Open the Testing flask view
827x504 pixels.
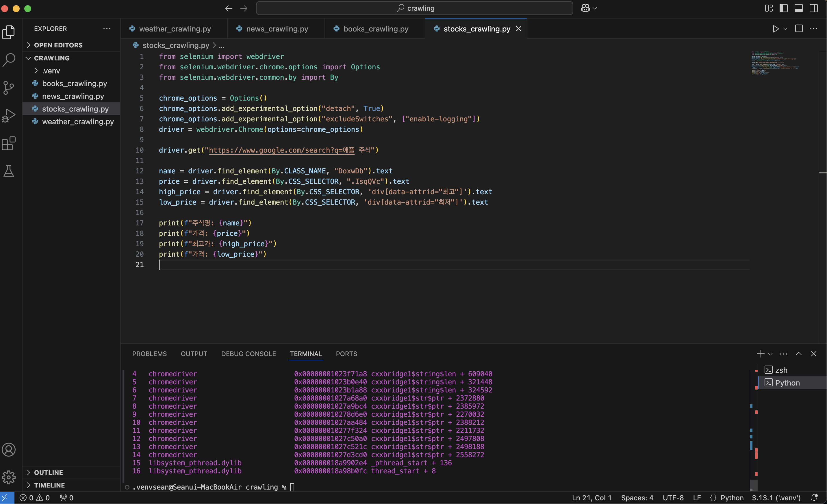coord(9,171)
